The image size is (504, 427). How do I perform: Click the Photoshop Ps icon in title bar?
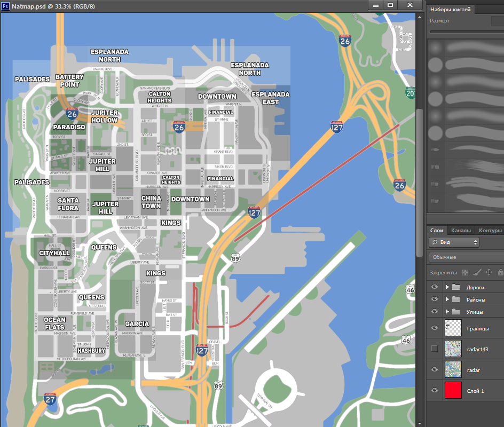(5, 6)
